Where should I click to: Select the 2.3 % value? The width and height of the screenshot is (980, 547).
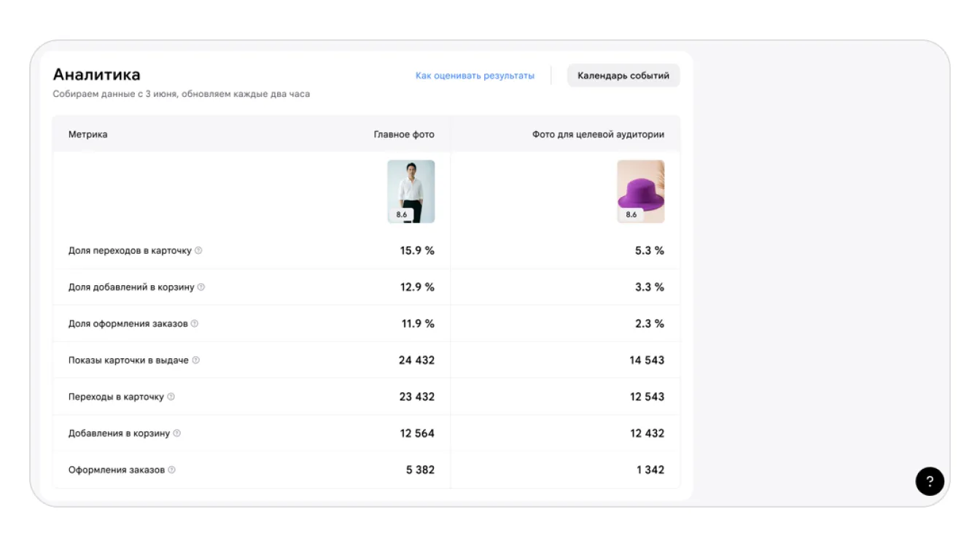pyautogui.click(x=650, y=323)
